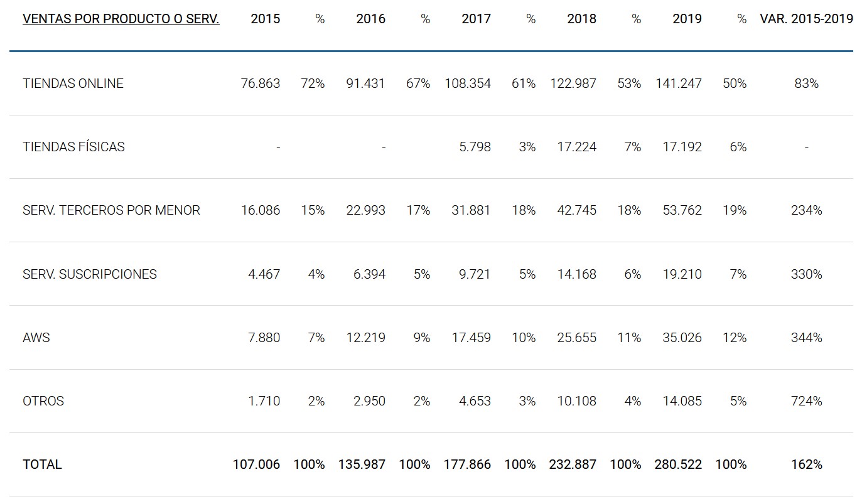Screen dimensions: 862x504
Task: Click the 280.522 total value for 2019
Action: (x=678, y=464)
